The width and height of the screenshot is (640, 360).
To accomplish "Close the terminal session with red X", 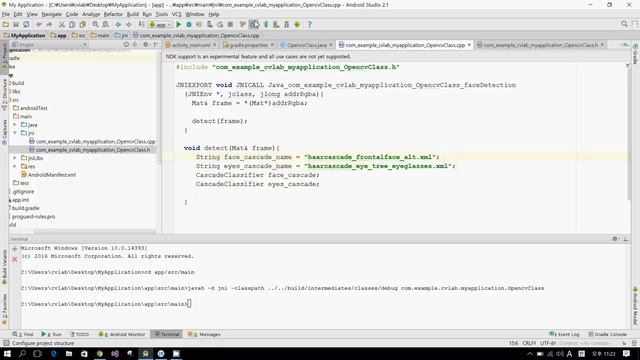I will coord(14,259).
